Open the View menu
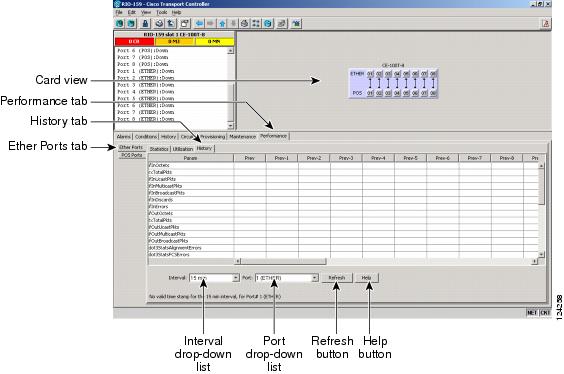 [146, 13]
